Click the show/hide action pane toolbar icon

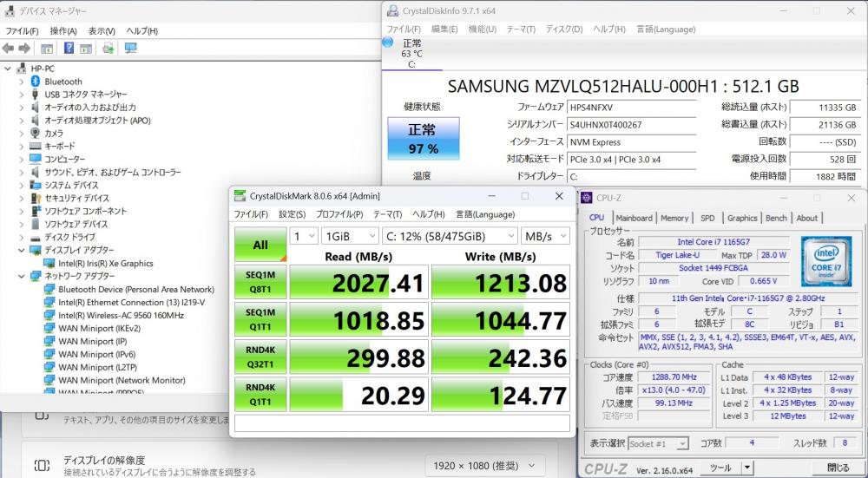[x=86, y=49]
